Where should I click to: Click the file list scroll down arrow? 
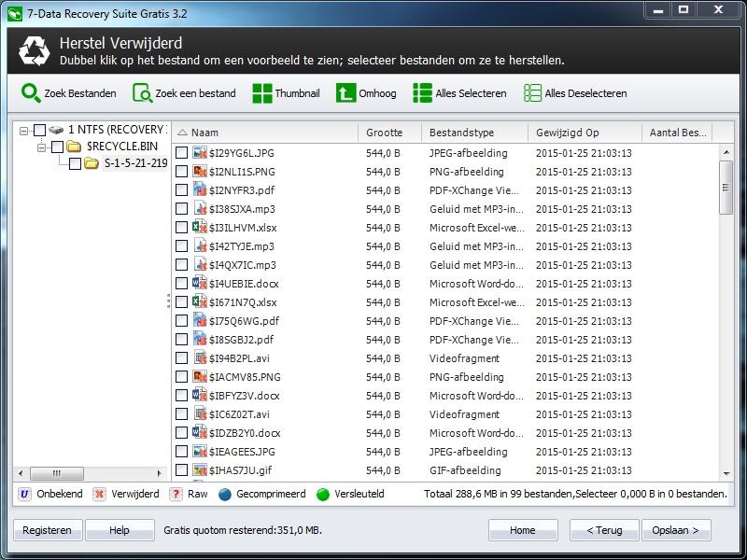pos(726,473)
